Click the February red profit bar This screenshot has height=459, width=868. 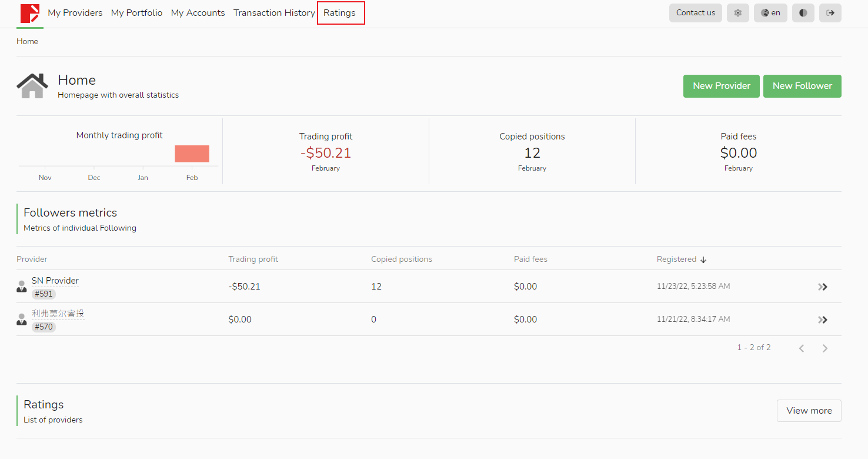[192, 154]
